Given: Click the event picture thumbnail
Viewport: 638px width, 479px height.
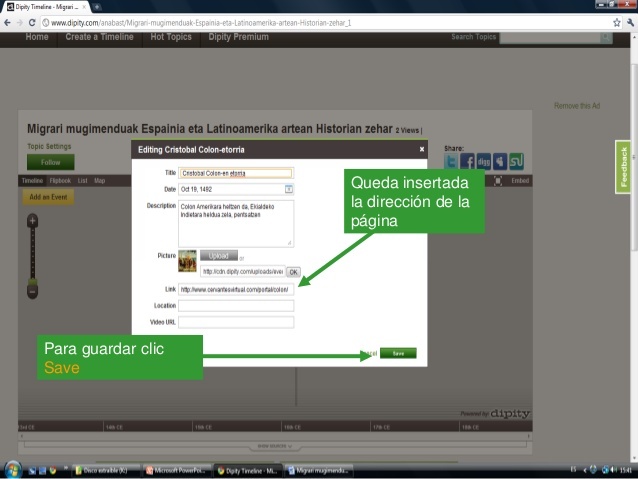Looking at the screenshot, I should click(187, 261).
